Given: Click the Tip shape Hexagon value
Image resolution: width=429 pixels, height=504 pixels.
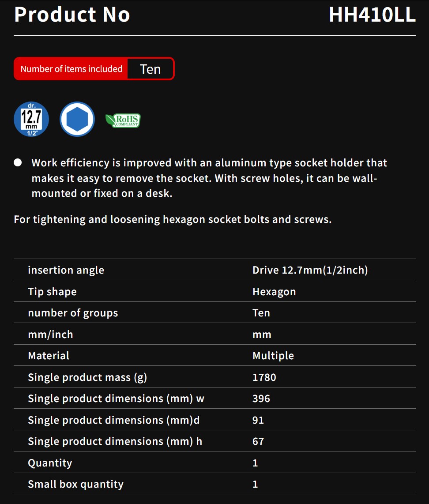Looking at the screenshot, I should [274, 292].
